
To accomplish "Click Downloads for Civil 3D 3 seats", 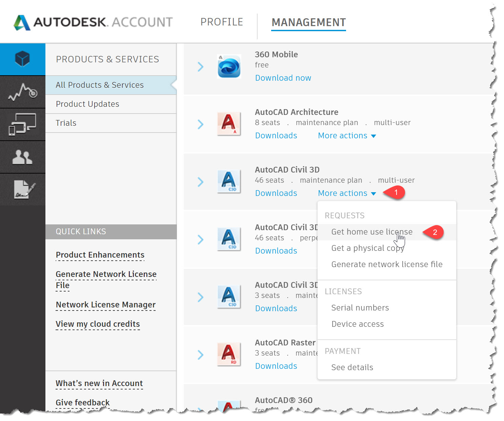I will point(276,308).
